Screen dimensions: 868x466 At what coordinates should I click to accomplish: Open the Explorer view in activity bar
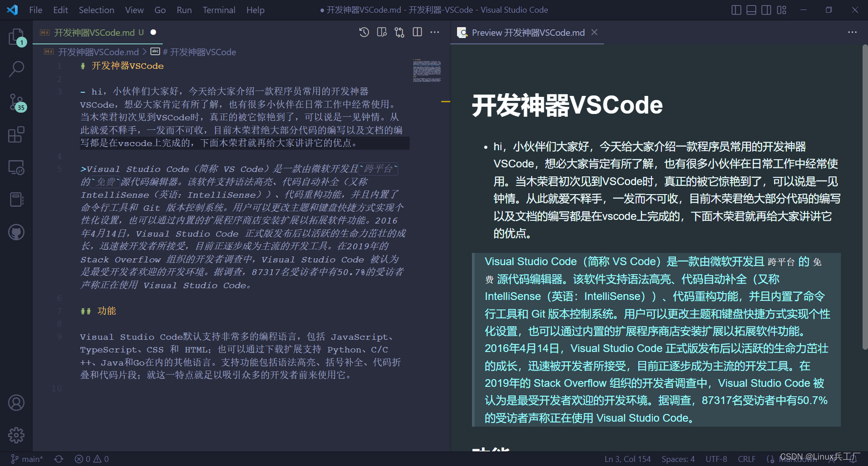tap(16, 37)
